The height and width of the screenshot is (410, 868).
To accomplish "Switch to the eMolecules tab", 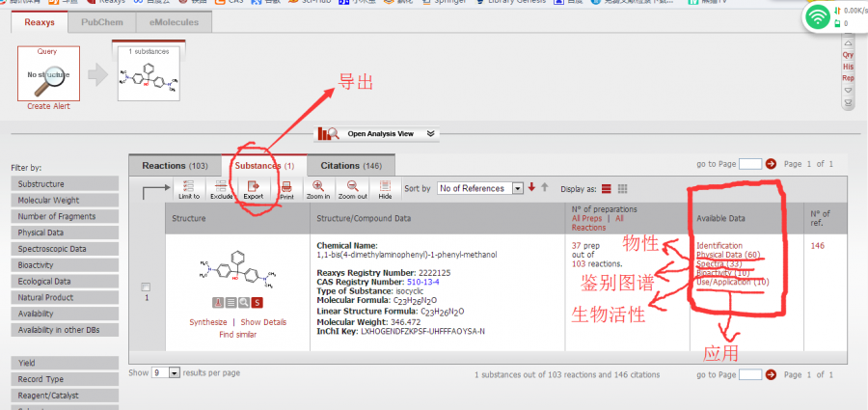I will click(x=174, y=23).
